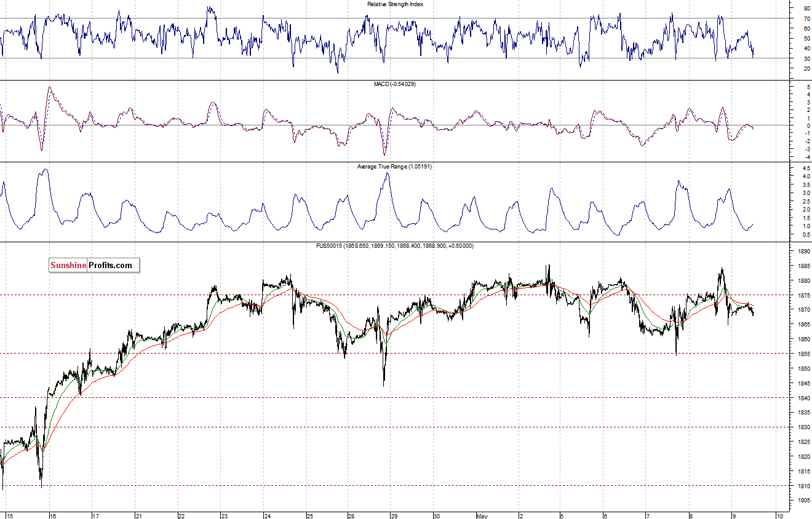This screenshot has height=519, width=812.
Task: Select the 1820 price axis label
Action: coord(803,457)
